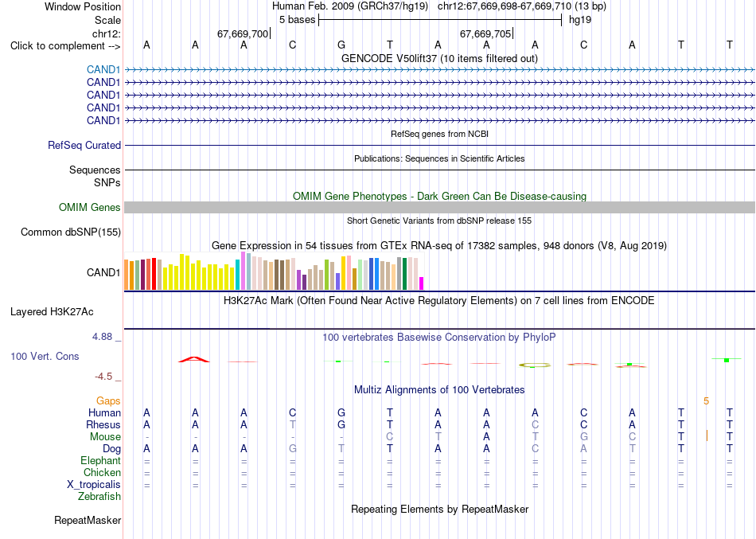
Task: Select the Human species label
Action: coord(104,413)
